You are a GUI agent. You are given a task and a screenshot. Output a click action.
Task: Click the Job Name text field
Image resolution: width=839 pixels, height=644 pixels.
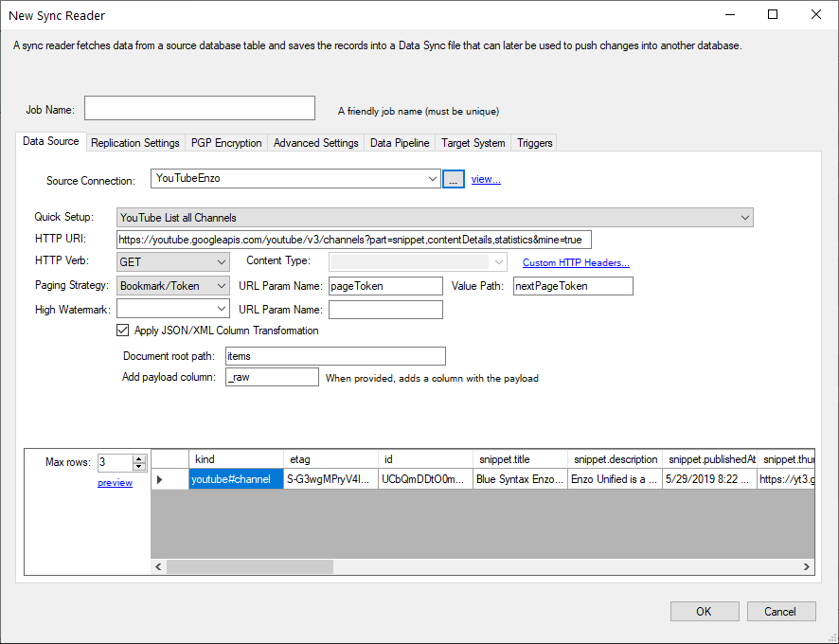pyautogui.click(x=200, y=108)
